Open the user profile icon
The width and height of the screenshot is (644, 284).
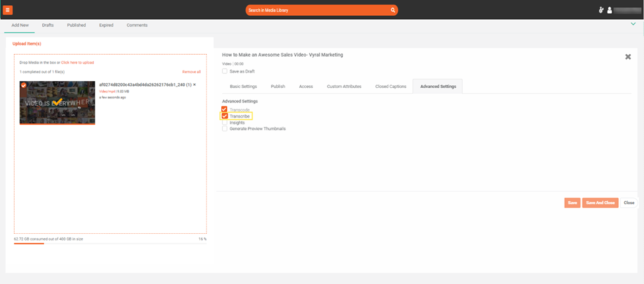coord(610,11)
